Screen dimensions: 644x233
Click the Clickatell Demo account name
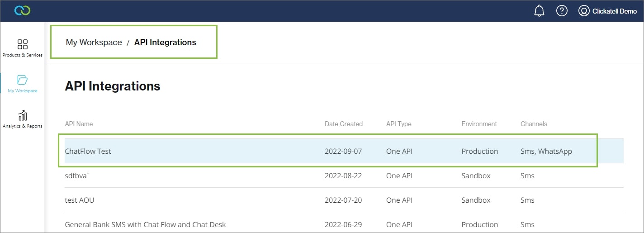(x=615, y=11)
